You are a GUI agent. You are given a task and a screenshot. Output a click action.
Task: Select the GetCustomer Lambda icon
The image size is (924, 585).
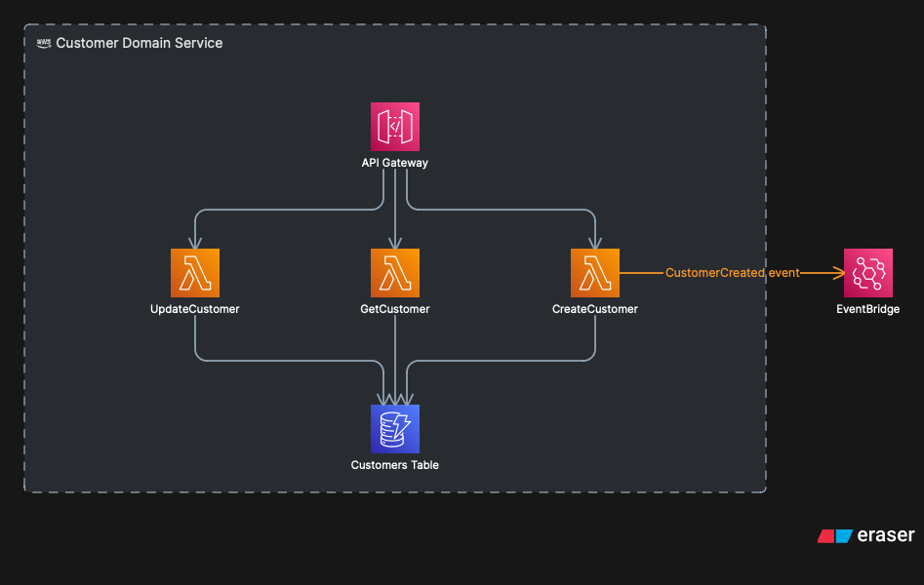395,273
